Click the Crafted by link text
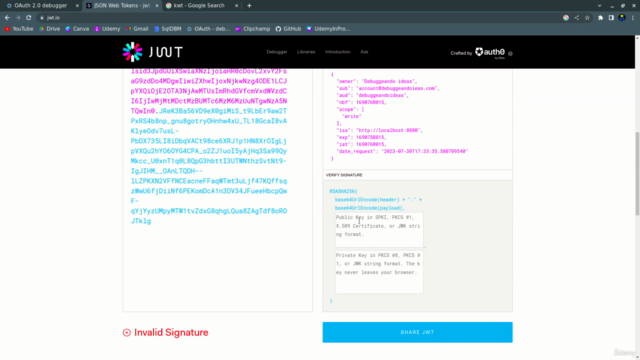The width and height of the screenshot is (640, 360). point(461,53)
